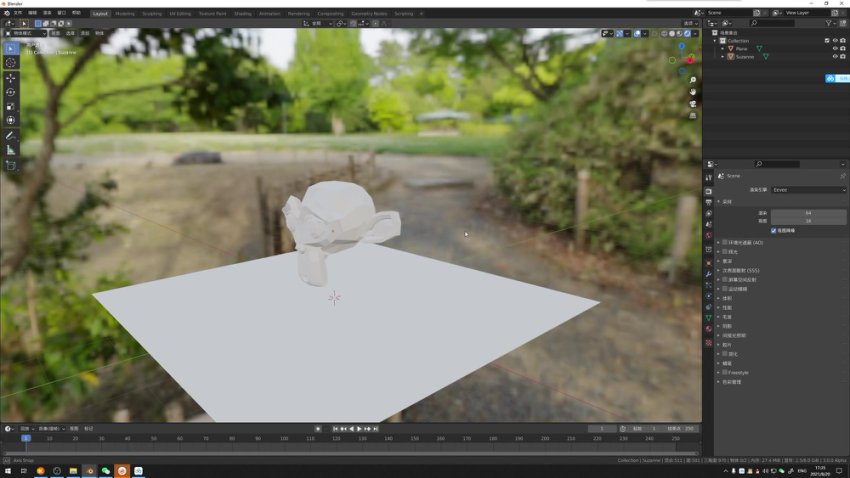The width and height of the screenshot is (850, 478).
Task: Click the render samples value field 64
Action: tap(808, 213)
